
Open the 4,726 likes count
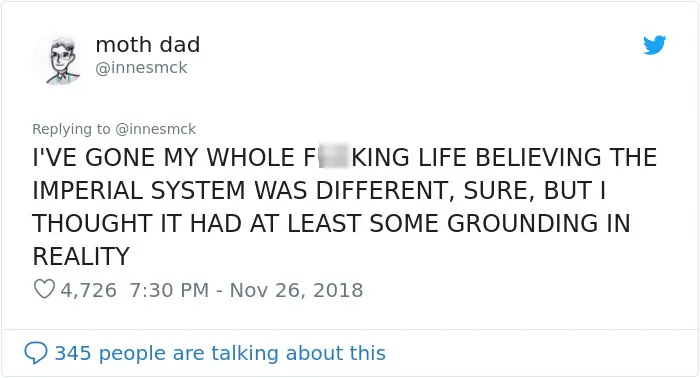point(88,290)
